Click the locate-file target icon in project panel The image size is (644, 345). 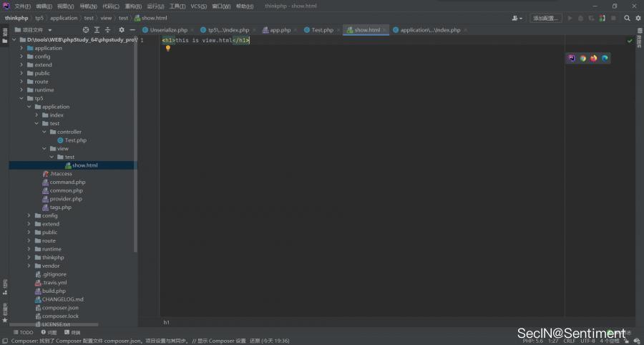click(86, 30)
